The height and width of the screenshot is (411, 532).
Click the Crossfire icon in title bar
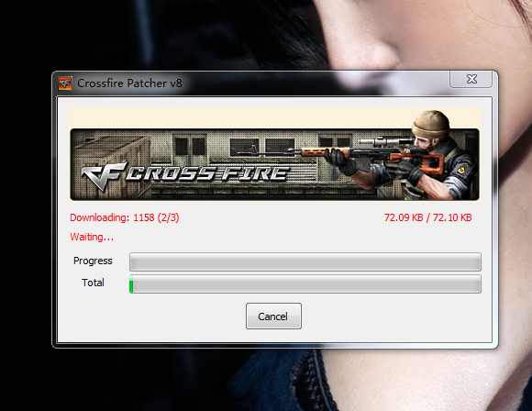coord(65,83)
